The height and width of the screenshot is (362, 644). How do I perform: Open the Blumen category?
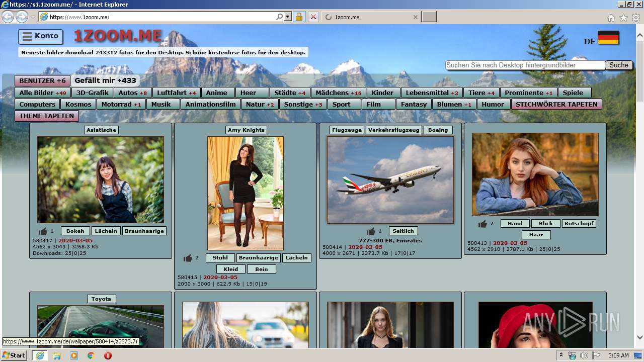pyautogui.click(x=454, y=104)
